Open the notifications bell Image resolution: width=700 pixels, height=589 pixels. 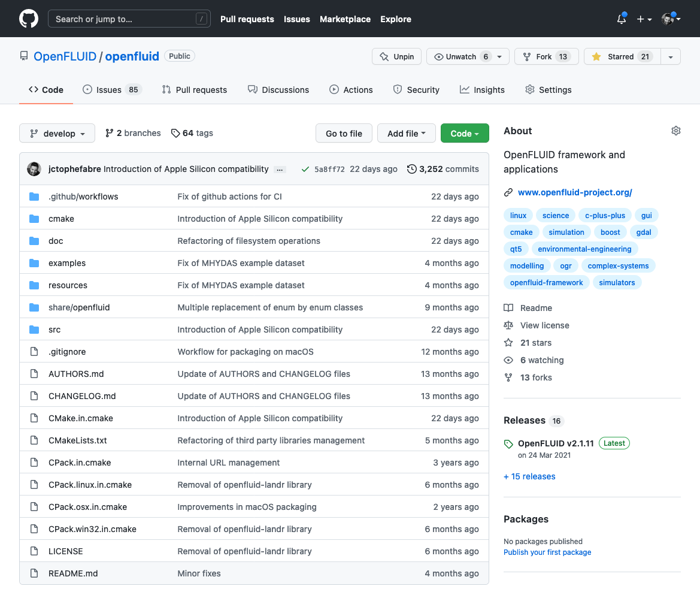pyautogui.click(x=622, y=19)
